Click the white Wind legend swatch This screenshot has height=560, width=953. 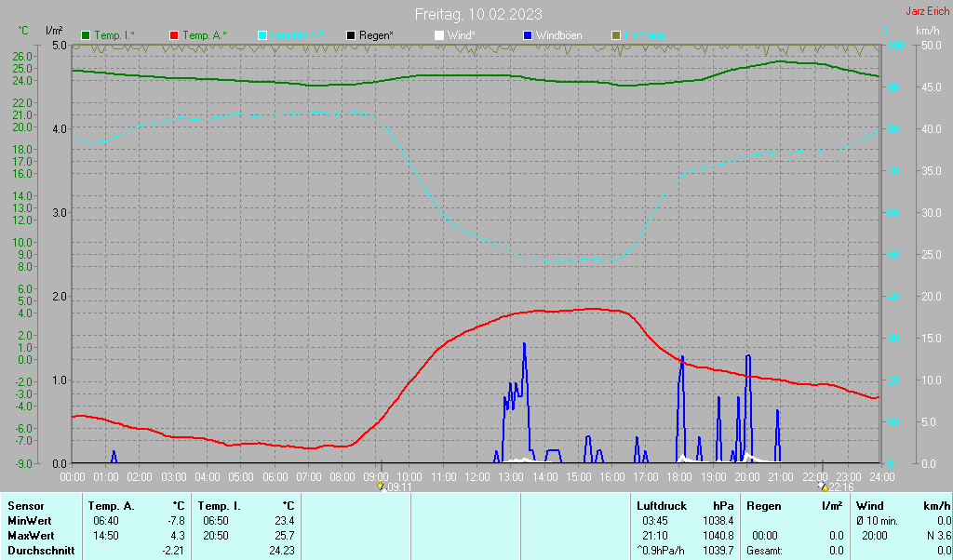(x=439, y=36)
